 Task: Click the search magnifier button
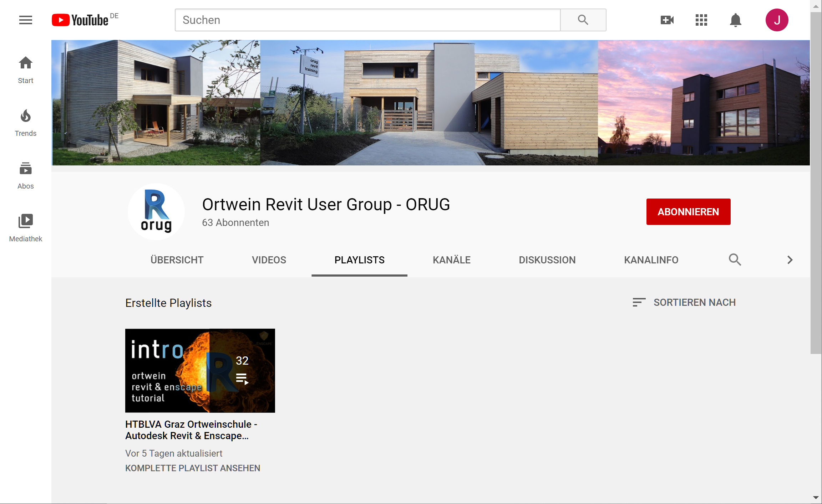pyautogui.click(x=583, y=20)
